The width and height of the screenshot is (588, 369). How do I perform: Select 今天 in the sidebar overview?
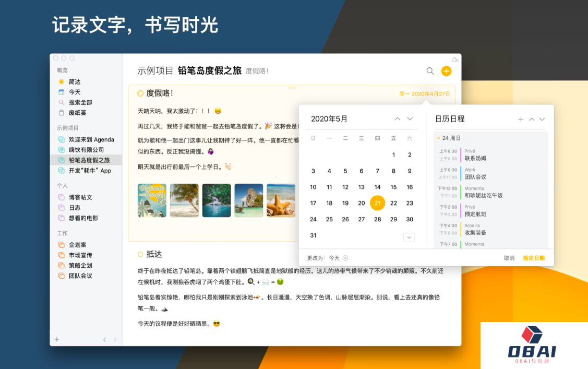coord(74,92)
